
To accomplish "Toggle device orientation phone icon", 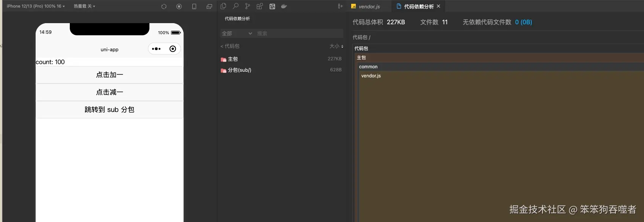I will click(x=194, y=6).
